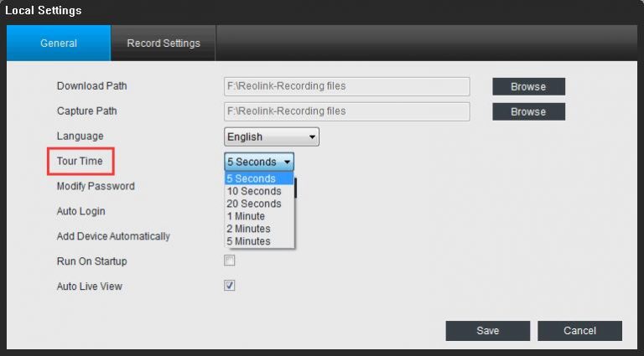644x356 pixels.
Task: Choose the 2 Minutes option
Action: tap(260, 229)
